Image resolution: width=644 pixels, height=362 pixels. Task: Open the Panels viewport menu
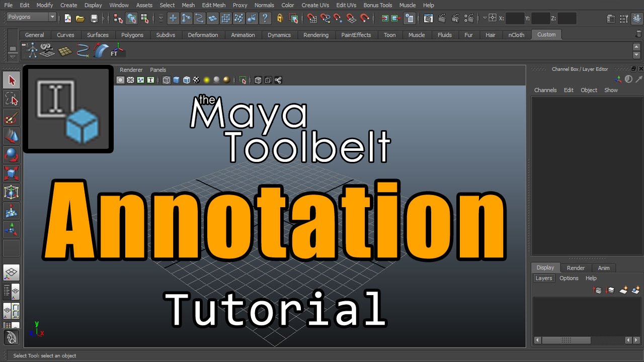[x=158, y=70]
